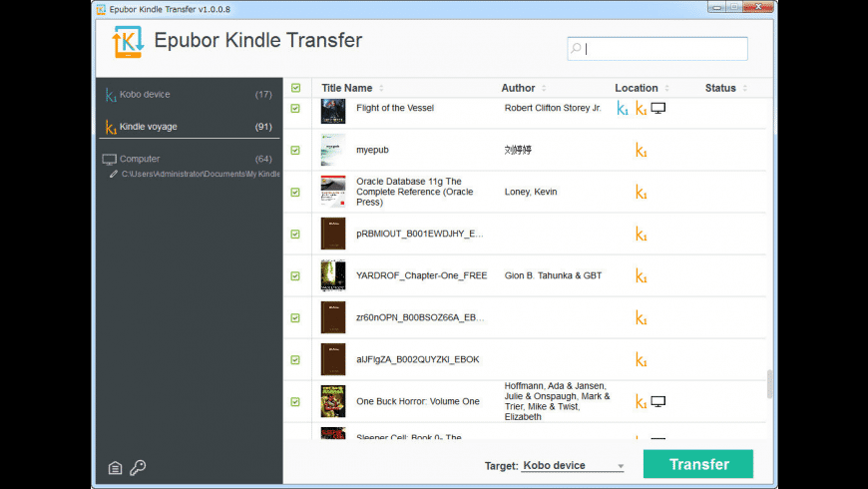This screenshot has width=868, height=489.
Task: Click Kindle location icon for One Buck Horror
Action: (x=642, y=402)
